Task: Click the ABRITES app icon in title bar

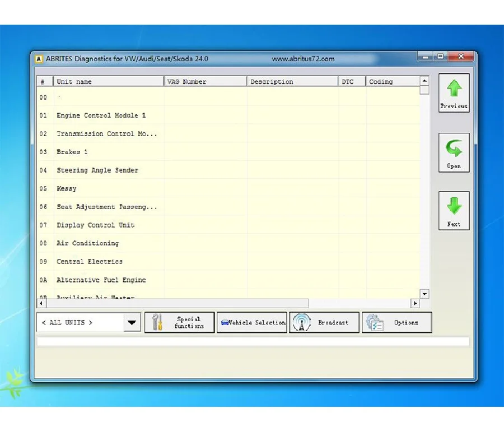Action: click(39, 59)
